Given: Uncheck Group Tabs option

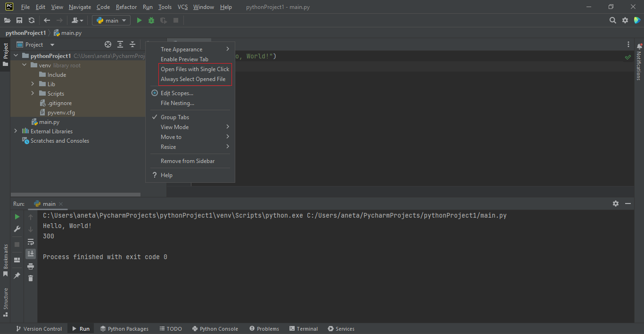Looking at the screenshot, I should point(175,117).
